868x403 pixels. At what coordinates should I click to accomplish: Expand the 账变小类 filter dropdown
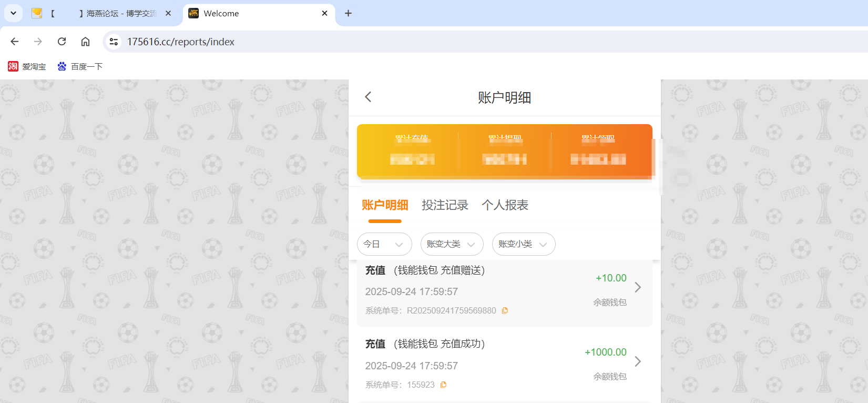(524, 244)
